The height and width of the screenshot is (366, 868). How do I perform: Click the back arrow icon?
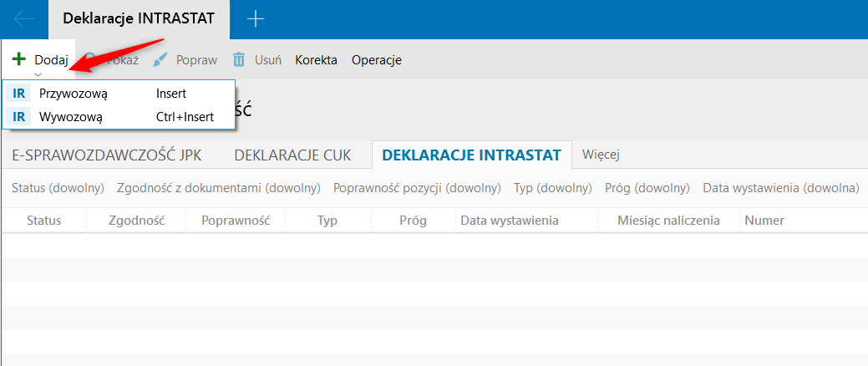tap(24, 19)
